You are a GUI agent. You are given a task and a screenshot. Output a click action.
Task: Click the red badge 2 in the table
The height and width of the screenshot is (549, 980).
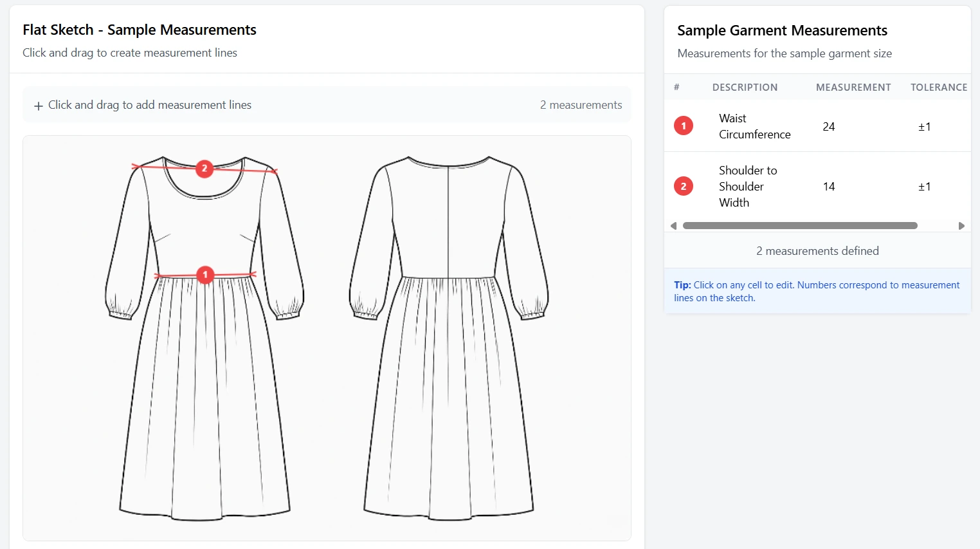click(x=683, y=187)
